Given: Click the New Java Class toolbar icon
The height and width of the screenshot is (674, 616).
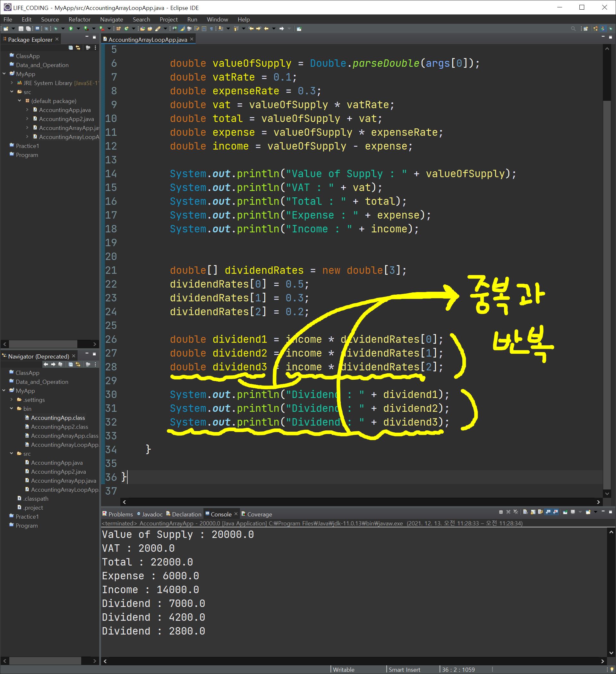Looking at the screenshot, I should pos(126,29).
